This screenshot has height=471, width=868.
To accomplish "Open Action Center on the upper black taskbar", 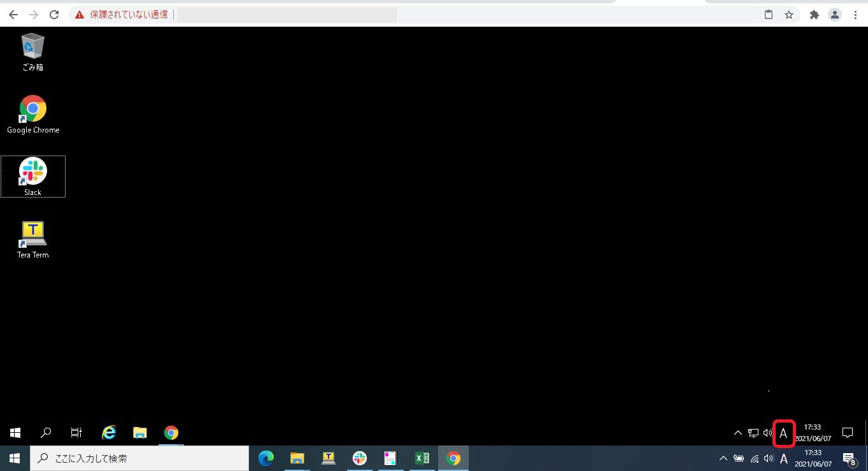I will click(848, 433).
